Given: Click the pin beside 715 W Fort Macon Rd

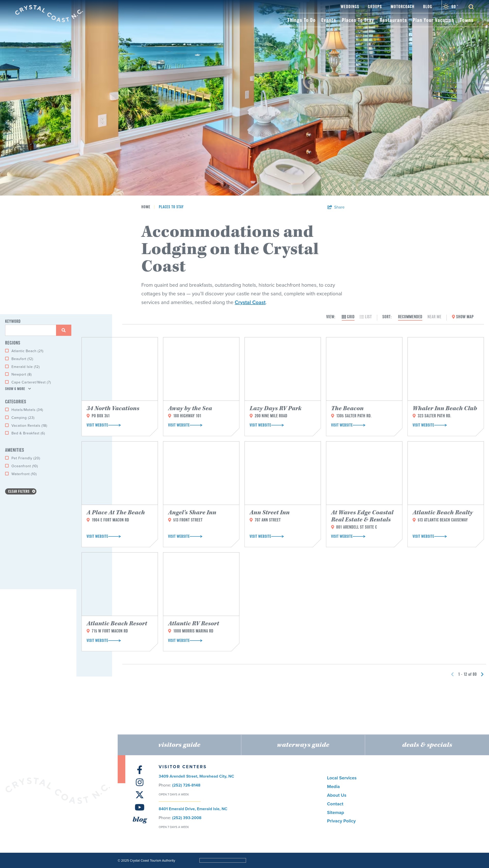Looking at the screenshot, I should pos(88,631).
